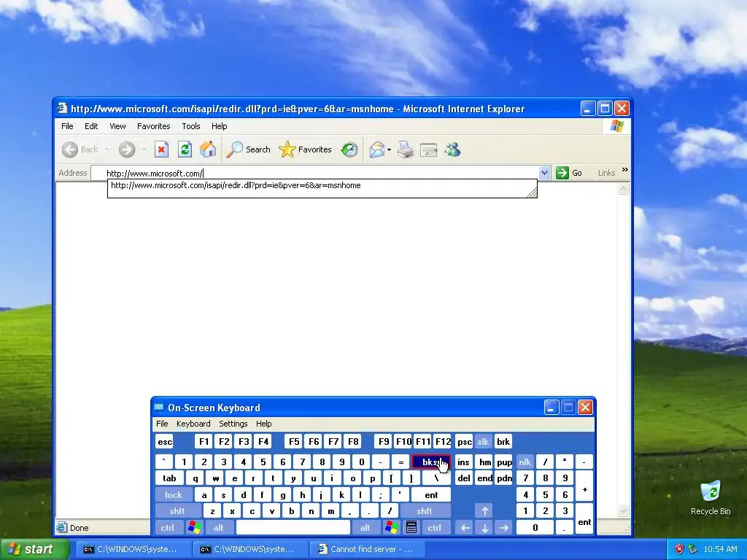Toggle the right ctrl key

[x=434, y=528]
